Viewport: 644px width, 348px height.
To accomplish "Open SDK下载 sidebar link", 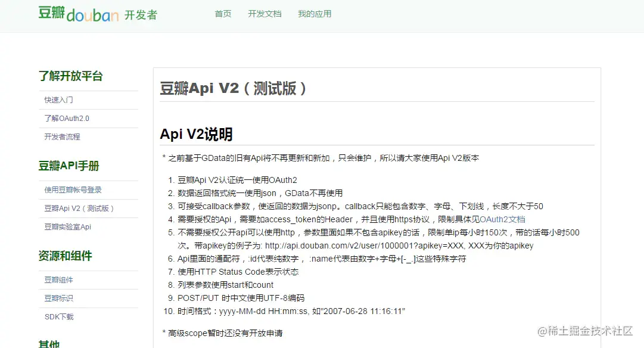I will [x=59, y=317].
